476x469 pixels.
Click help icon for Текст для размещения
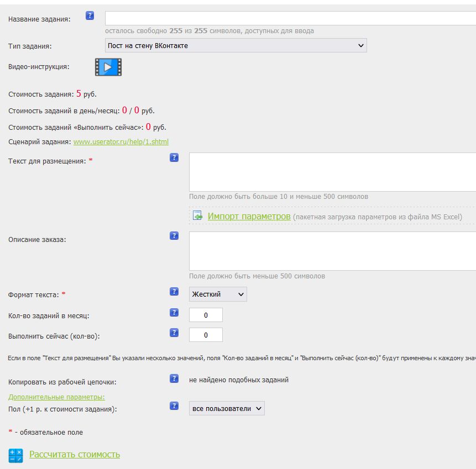click(x=174, y=157)
